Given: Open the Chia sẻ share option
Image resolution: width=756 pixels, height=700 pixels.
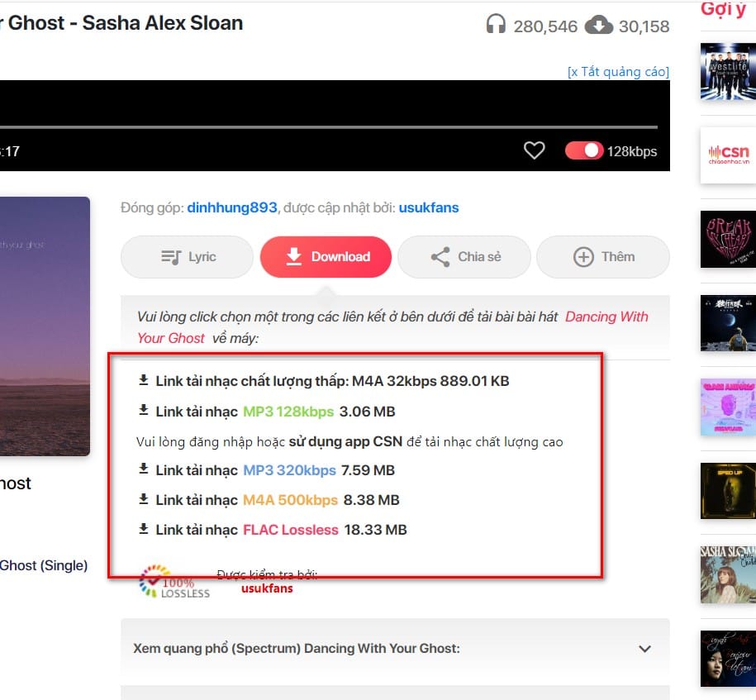Looking at the screenshot, I should [x=465, y=257].
